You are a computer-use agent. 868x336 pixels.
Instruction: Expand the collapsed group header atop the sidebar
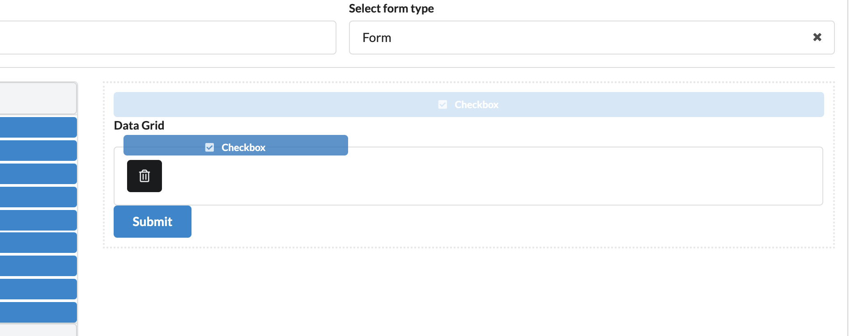pyautogui.click(x=38, y=97)
